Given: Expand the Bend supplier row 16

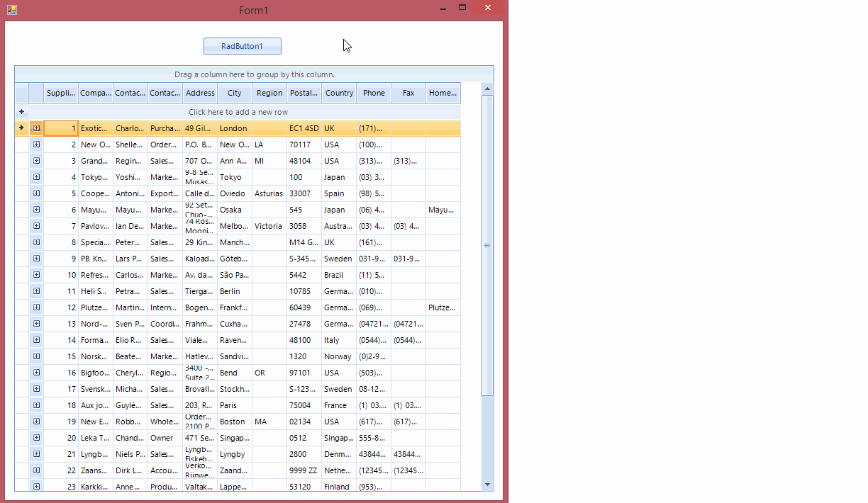Looking at the screenshot, I should (36, 373).
